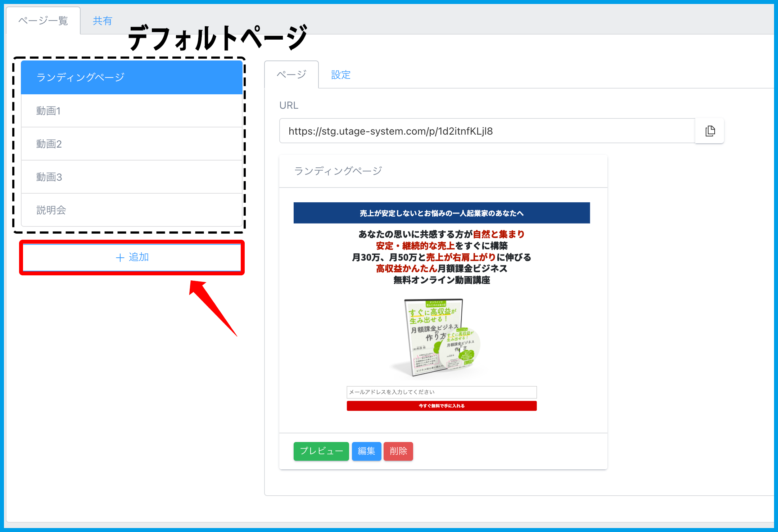778x532 pixels.
Task: Select the 設定 tab
Action: point(340,75)
